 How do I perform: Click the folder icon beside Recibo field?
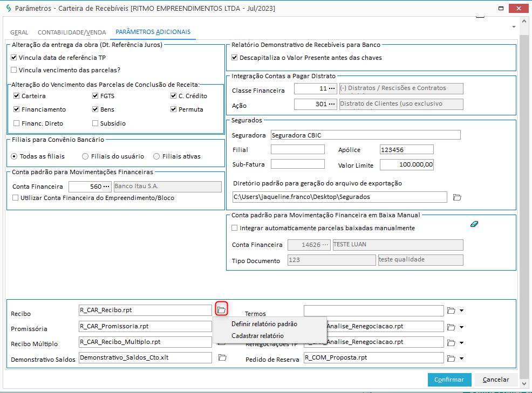(x=221, y=309)
